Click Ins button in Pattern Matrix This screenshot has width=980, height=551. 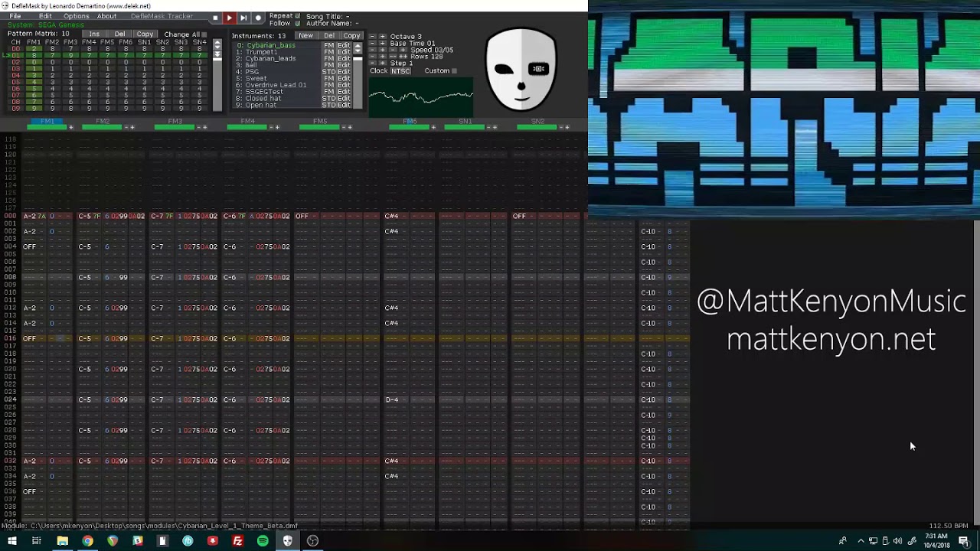pyautogui.click(x=94, y=34)
